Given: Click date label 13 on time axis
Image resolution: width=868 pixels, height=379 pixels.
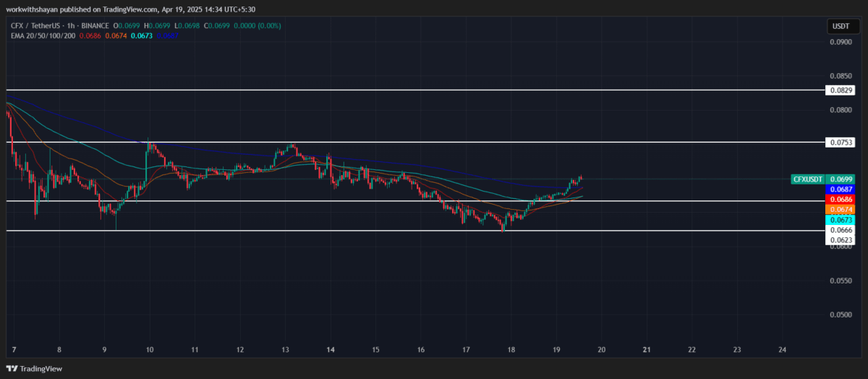Looking at the screenshot, I should pos(285,349).
